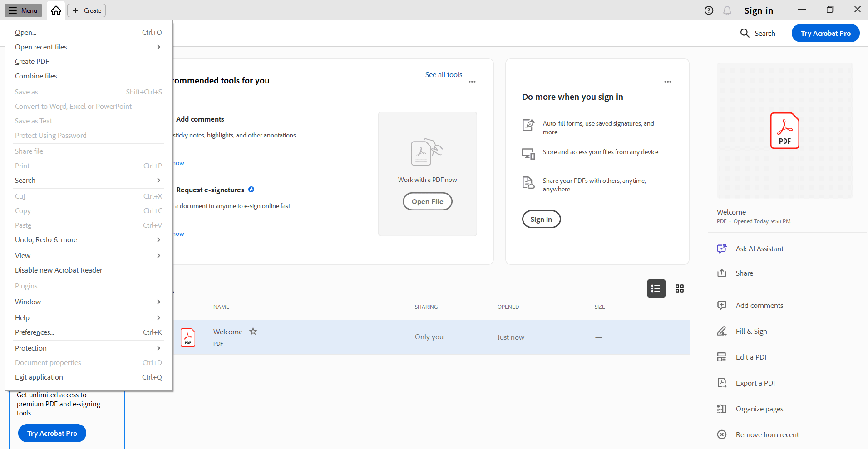Click the SHARING column header
Viewport: 868px width, 449px height.
point(426,307)
